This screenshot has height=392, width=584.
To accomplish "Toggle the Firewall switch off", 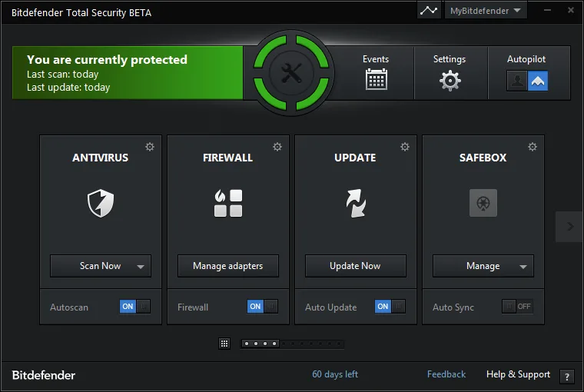I will click(x=263, y=307).
